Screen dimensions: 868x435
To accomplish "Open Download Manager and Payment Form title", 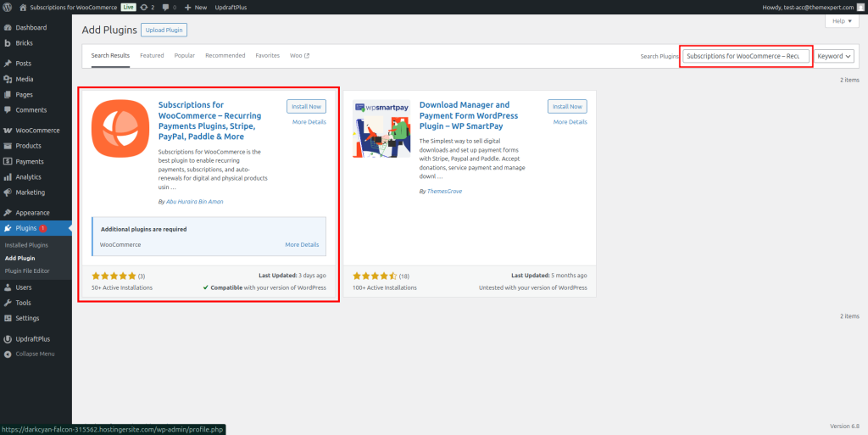I will [x=469, y=115].
